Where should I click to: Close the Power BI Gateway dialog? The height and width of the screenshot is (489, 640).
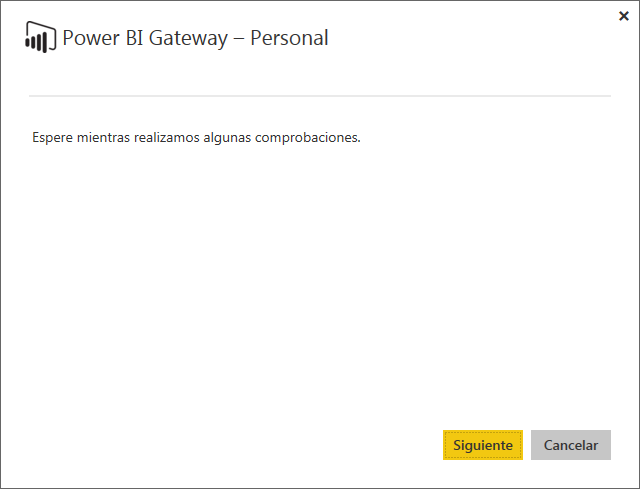[624, 16]
